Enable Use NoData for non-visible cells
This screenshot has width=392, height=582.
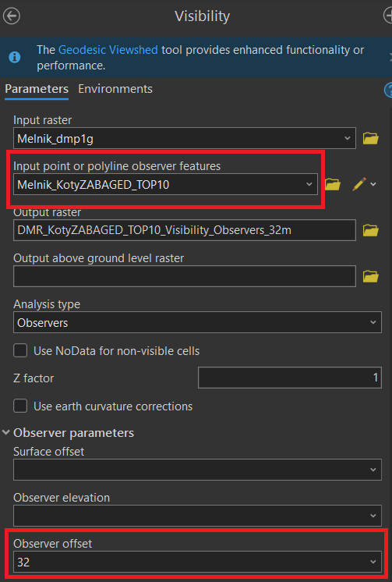(20, 350)
